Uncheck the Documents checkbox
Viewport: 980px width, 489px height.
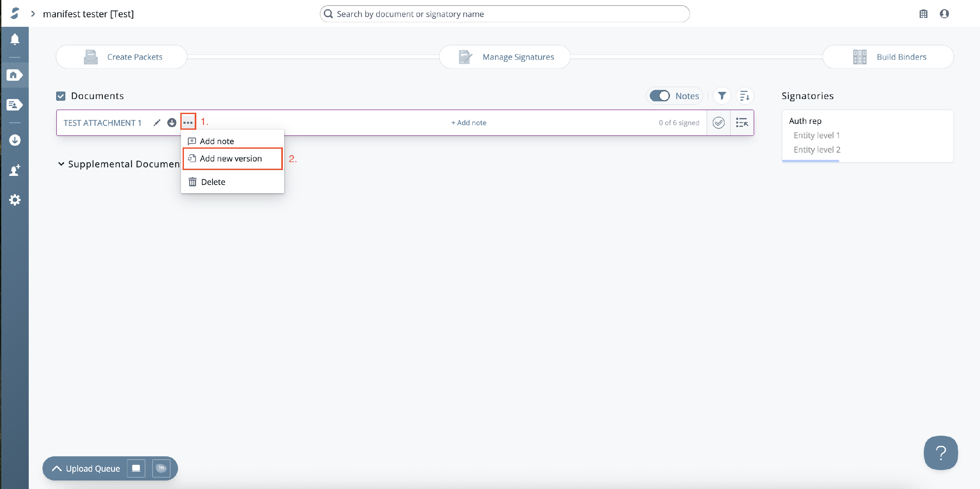(x=61, y=96)
